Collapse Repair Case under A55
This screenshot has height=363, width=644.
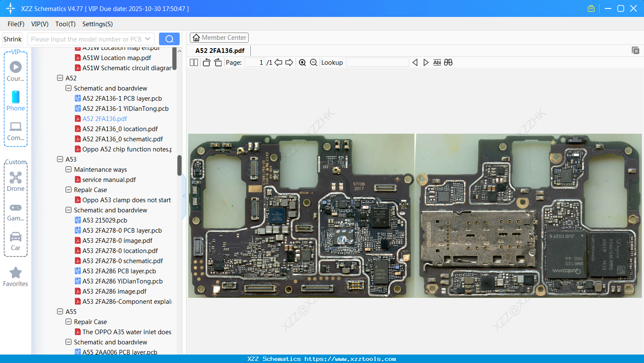69,322
